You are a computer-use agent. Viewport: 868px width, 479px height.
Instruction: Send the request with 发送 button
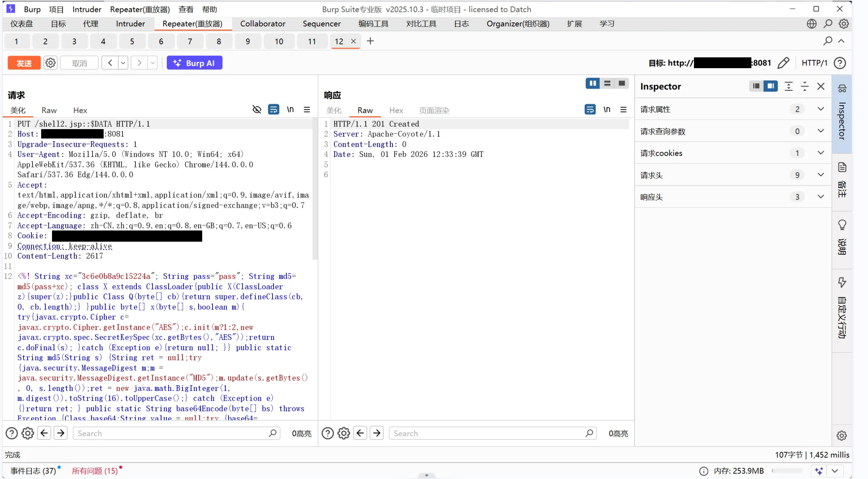[x=24, y=63]
